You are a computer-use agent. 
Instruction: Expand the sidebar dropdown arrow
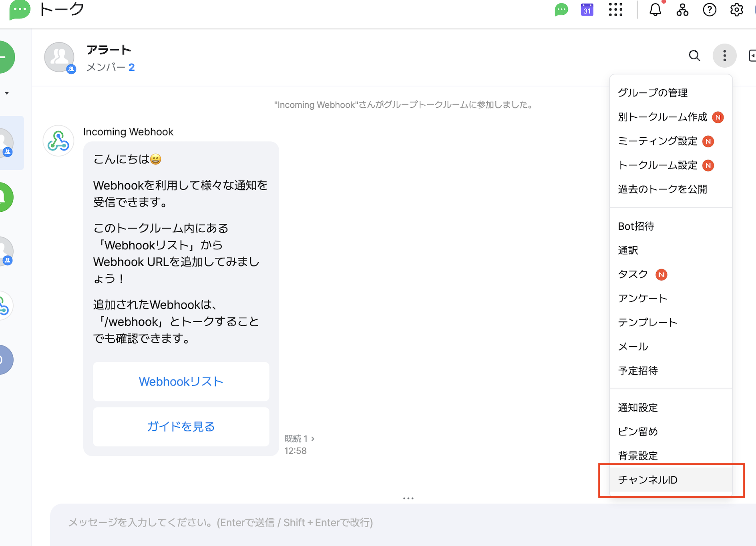click(x=7, y=93)
